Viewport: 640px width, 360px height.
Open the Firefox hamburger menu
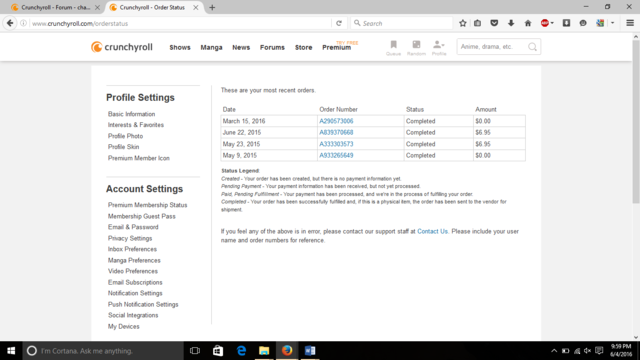click(x=630, y=23)
